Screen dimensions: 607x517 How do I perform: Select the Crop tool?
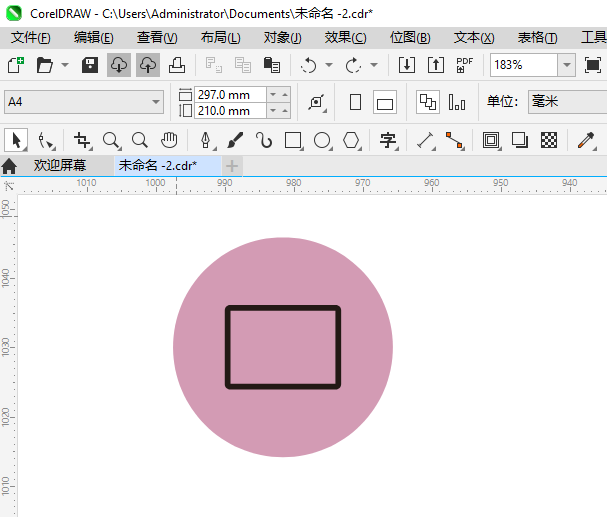tap(83, 140)
